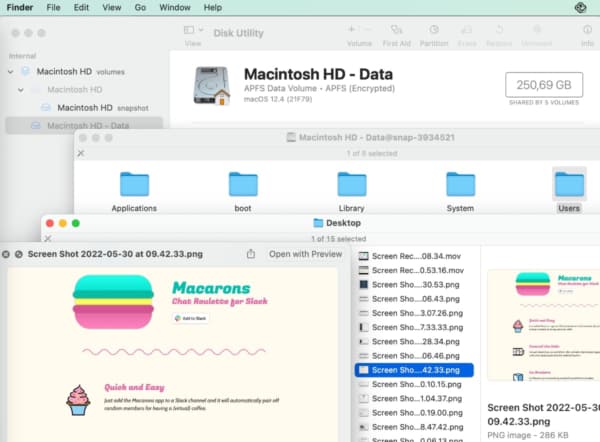
Task: Select file Screen Sho...06.46.png
Action: coord(414,356)
